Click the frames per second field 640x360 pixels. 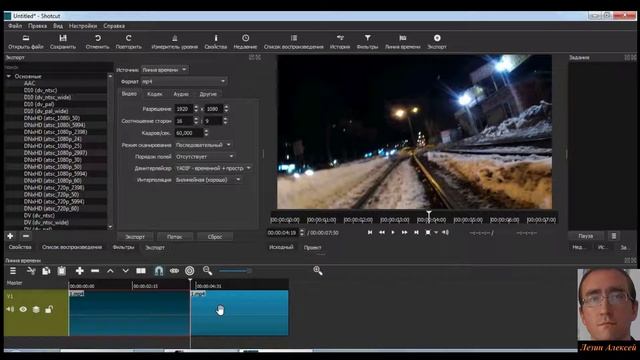coord(189,133)
